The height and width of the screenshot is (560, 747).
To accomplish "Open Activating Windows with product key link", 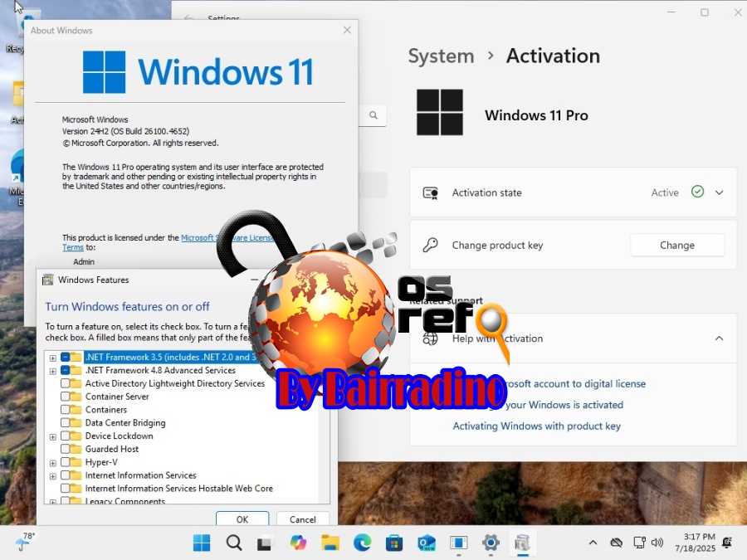I will pyautogui.click(x=536, y=426).
